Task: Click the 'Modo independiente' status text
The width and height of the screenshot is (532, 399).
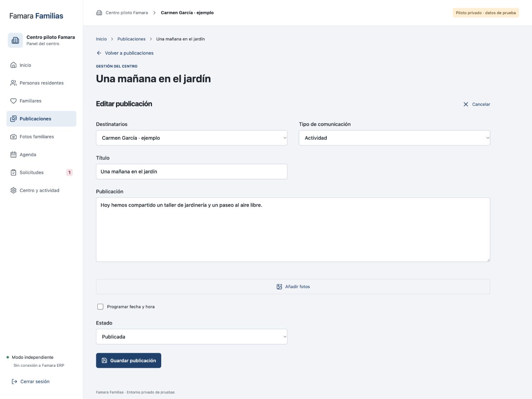Action: coord(33,357)
